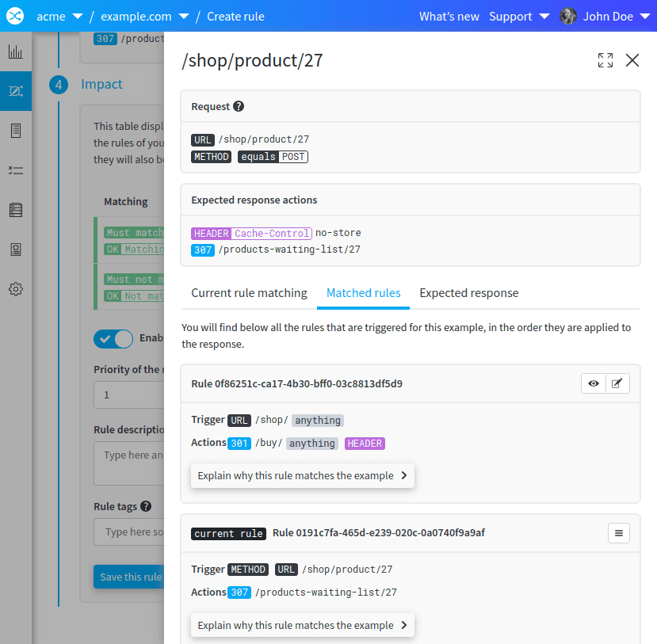Click Save this rule button
Image resolution: width=657 pixels, height=644 pixels.
click(x=129, y=577)
